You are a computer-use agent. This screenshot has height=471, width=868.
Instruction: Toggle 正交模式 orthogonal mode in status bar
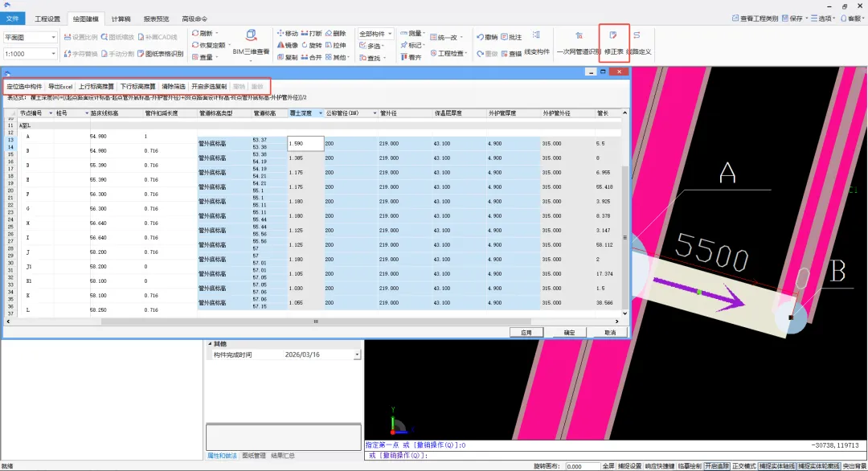[743, 466]
